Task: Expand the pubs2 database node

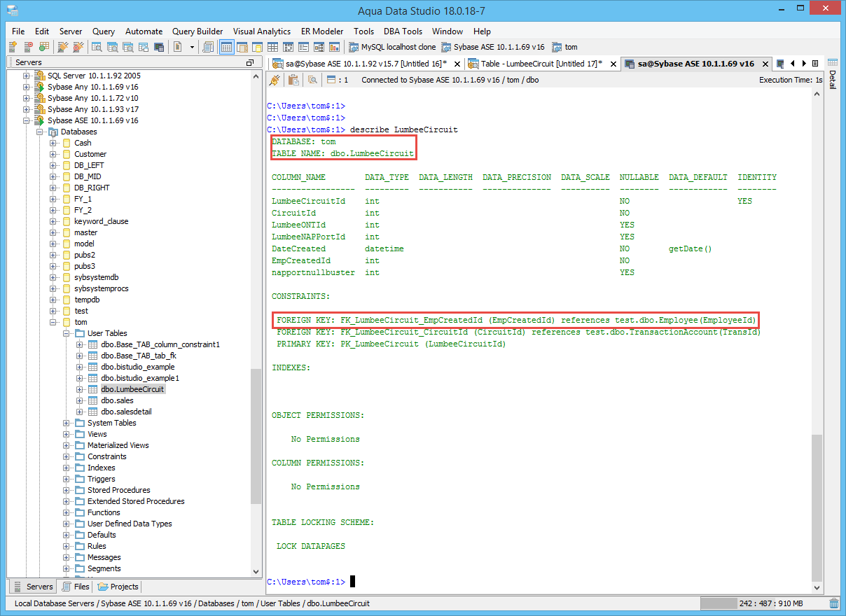Action: 53,255
